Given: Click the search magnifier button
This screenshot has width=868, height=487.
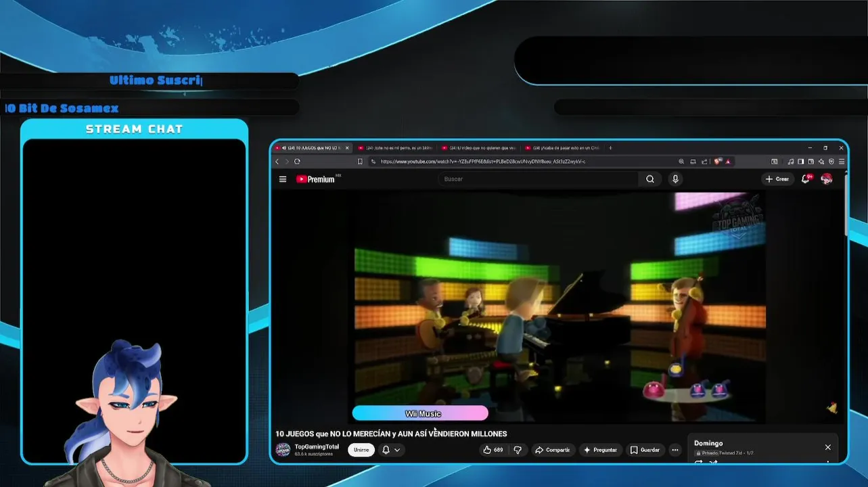Looking at the screenshot, I should tap(650, 179).
